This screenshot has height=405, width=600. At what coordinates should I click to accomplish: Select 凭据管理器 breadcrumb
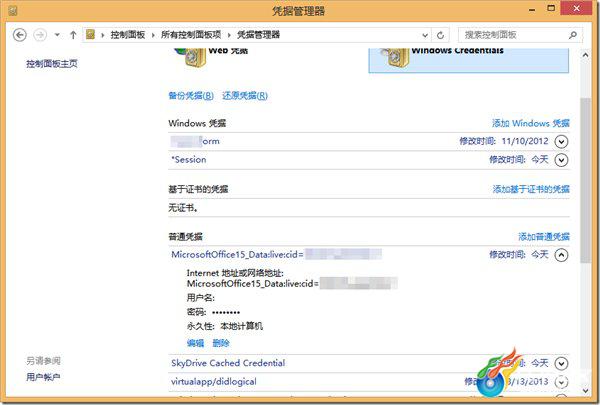tap(258, 35)
